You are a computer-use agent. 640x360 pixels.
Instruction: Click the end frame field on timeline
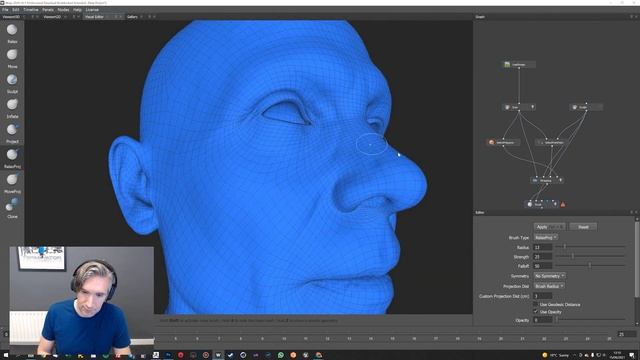627,334
